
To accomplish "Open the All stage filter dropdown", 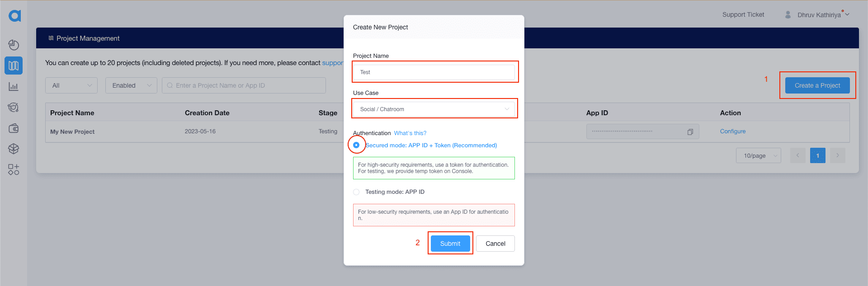I will click(x=71, y=85).
